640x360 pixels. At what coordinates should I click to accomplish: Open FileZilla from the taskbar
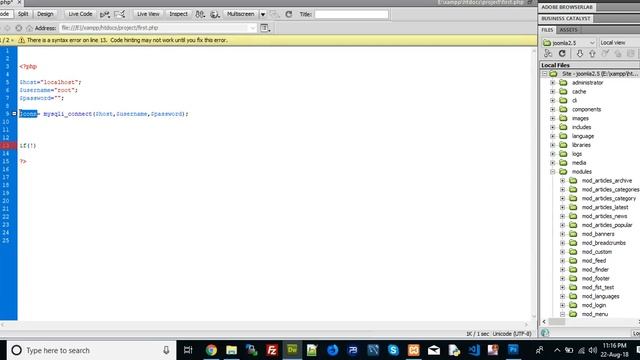point(272,350)
